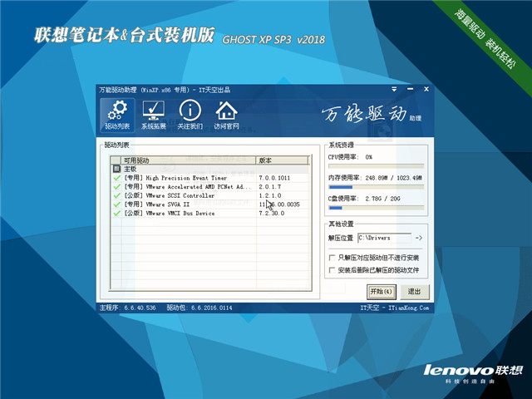Open the 驱动列表 driver list tab
Screen dimensions: 532x399
[x=117, y=116]
